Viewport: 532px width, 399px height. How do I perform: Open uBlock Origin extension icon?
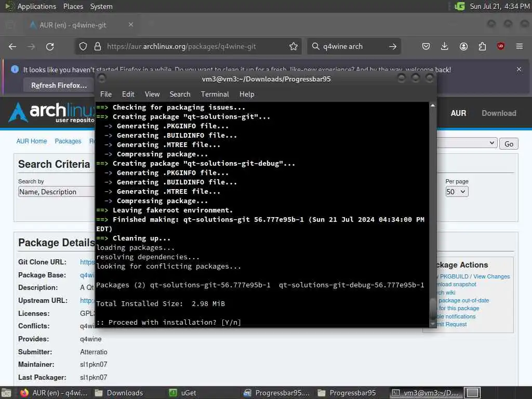pyautogui.click(x=501, y=46)
